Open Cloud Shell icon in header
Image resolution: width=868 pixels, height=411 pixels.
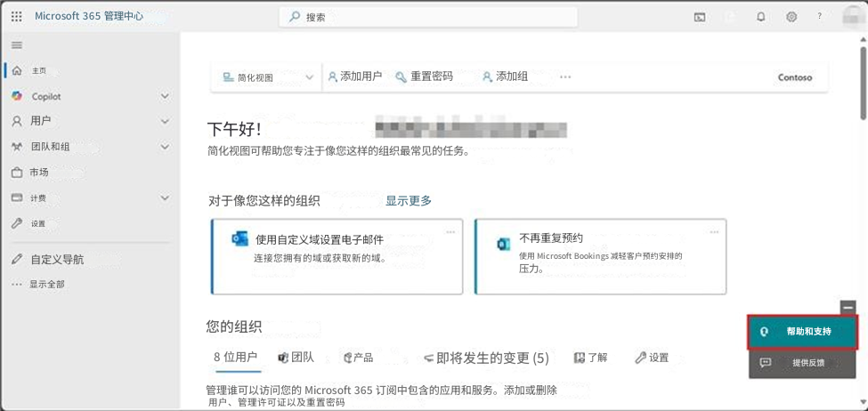[x=700, y=17]
